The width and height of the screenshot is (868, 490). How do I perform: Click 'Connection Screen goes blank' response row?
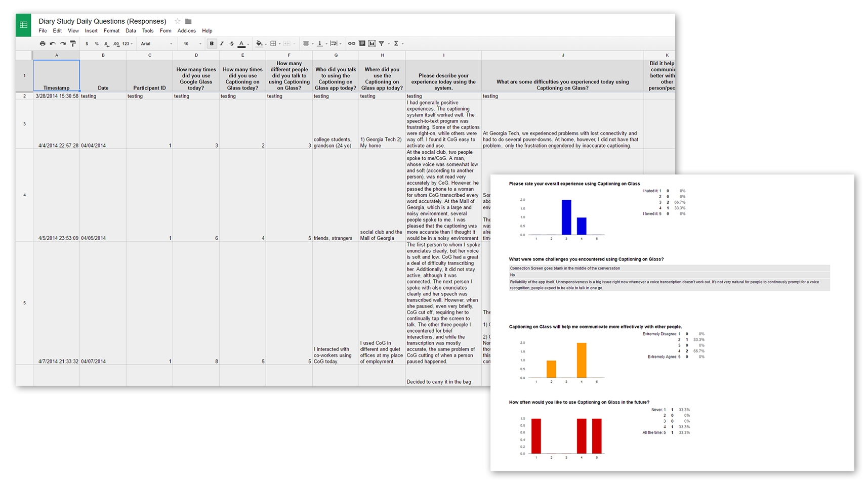tap(669, 268)
